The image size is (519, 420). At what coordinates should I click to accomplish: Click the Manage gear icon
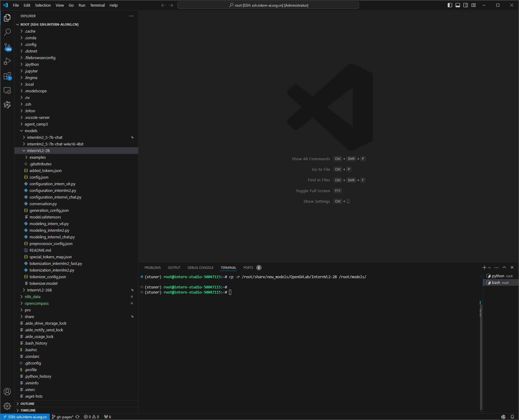pyautogui.click(x=7, y=406)
